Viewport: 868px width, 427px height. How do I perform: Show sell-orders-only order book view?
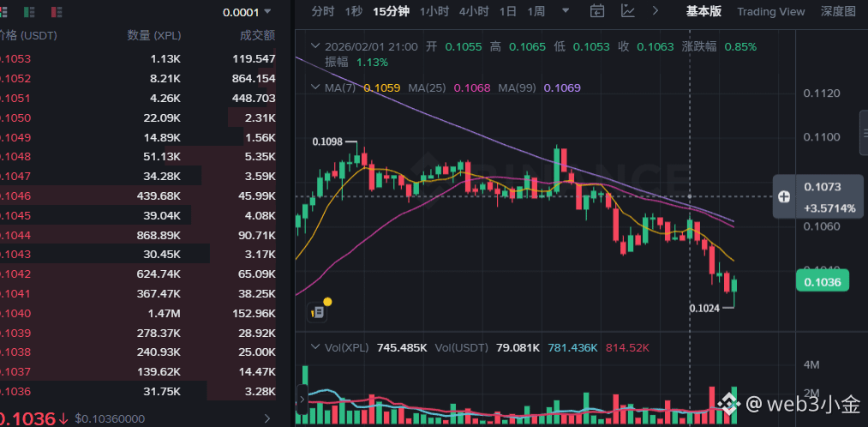(56, 12)
